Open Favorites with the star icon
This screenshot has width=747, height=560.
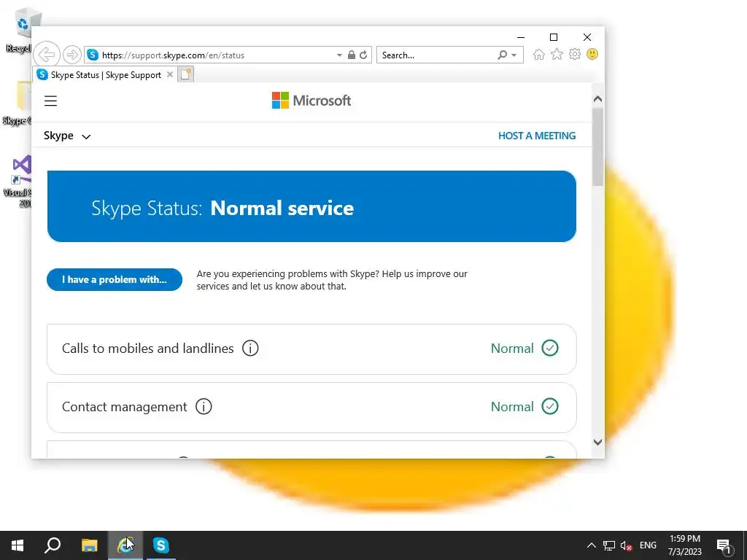click(557, 54)
